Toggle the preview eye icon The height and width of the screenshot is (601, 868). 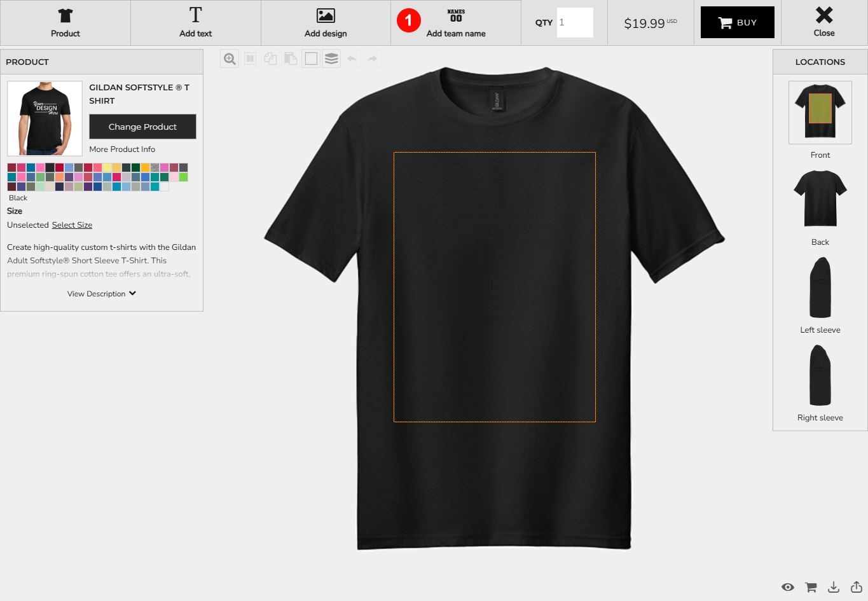tap(788, 587)
